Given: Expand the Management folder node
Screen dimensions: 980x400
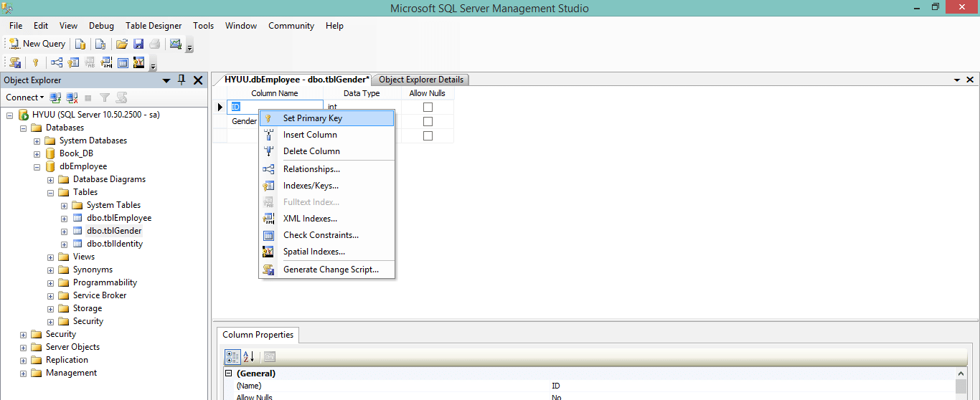Looking at the screenshot, I should [24, 373].
